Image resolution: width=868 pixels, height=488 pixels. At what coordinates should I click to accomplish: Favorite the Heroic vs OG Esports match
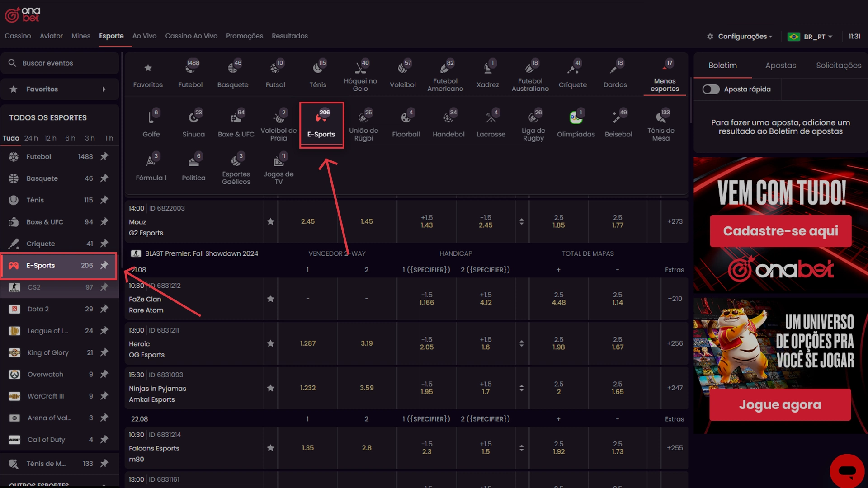[x=270, y=343]
